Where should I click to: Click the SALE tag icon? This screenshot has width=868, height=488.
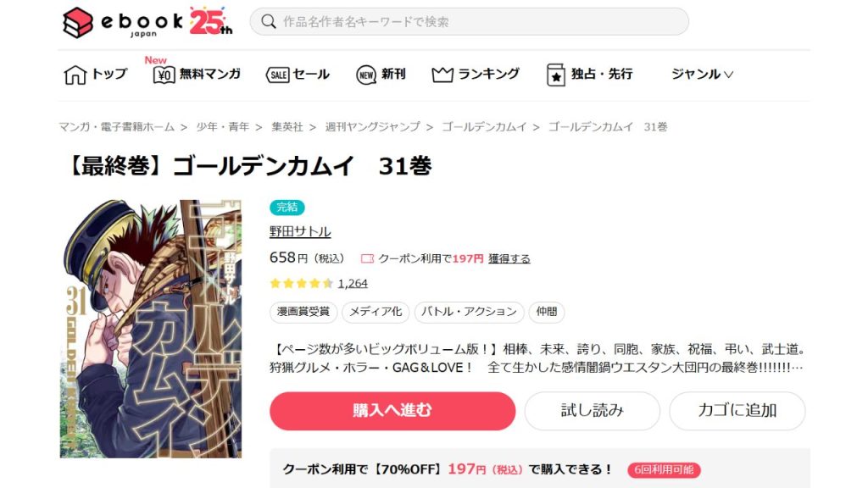(x=278, y=75)
